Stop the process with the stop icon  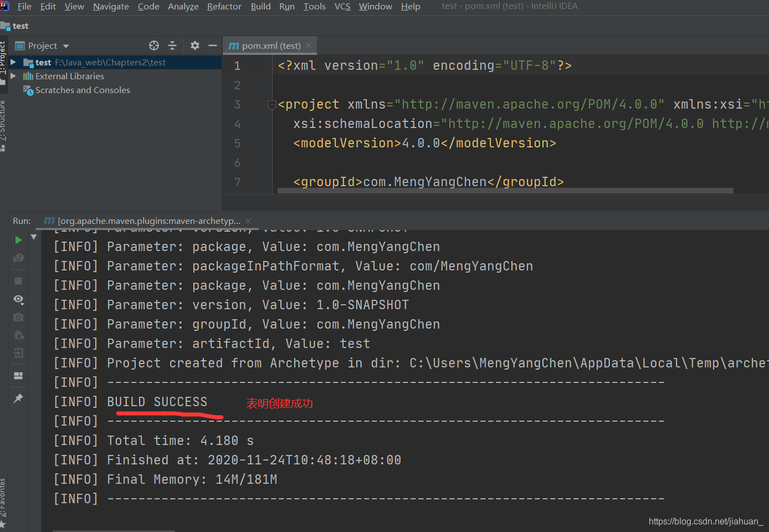tap(18, 281)
